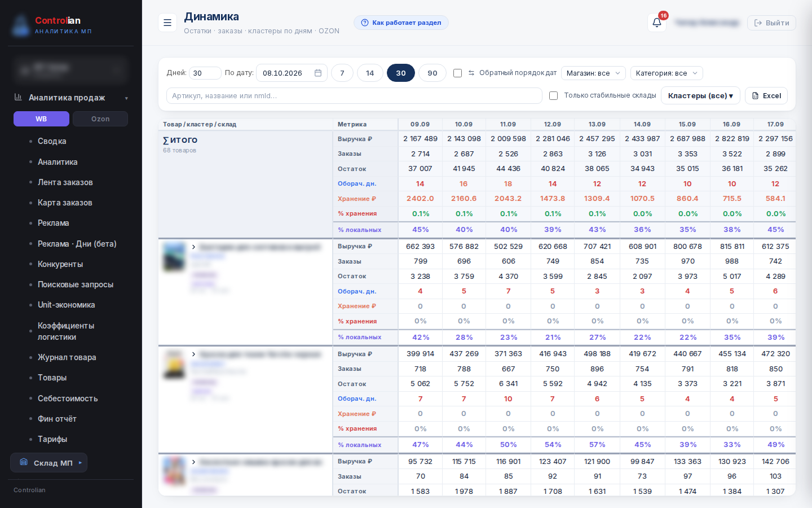
Task: Open notifications bell with 16 badge
Action: click(x=657, y=23)
